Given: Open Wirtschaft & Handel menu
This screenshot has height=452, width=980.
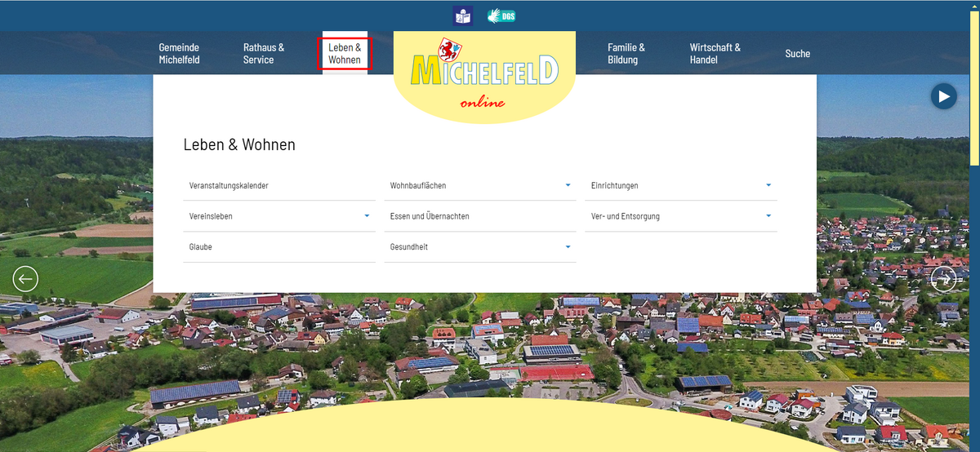Looking at the screenshot, I should pos(715,54).
